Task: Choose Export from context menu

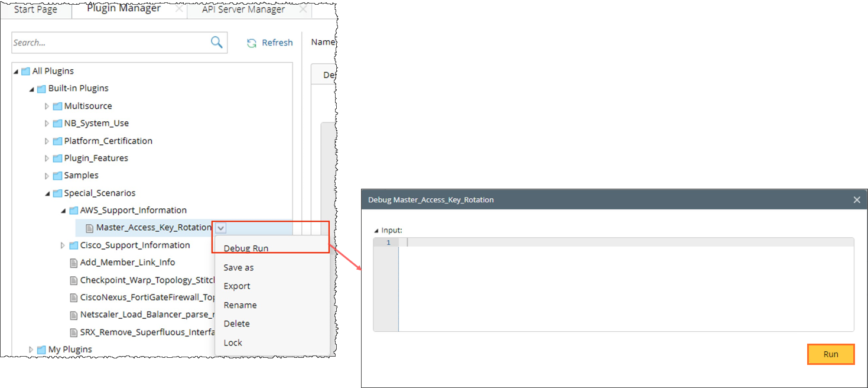Action: click(x=237, y=286)
